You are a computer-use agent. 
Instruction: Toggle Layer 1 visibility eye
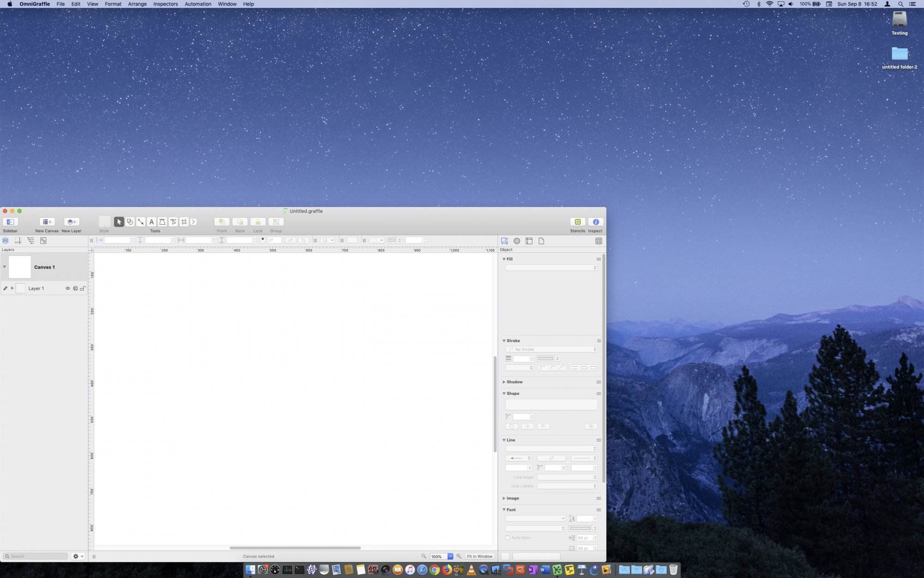[67, 289]
